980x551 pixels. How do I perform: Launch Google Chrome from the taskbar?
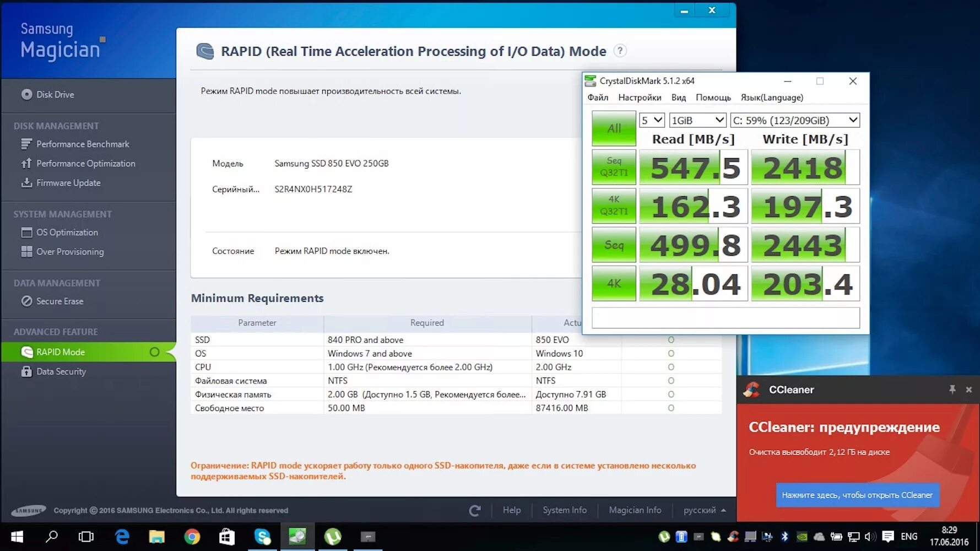coord(192,537)
